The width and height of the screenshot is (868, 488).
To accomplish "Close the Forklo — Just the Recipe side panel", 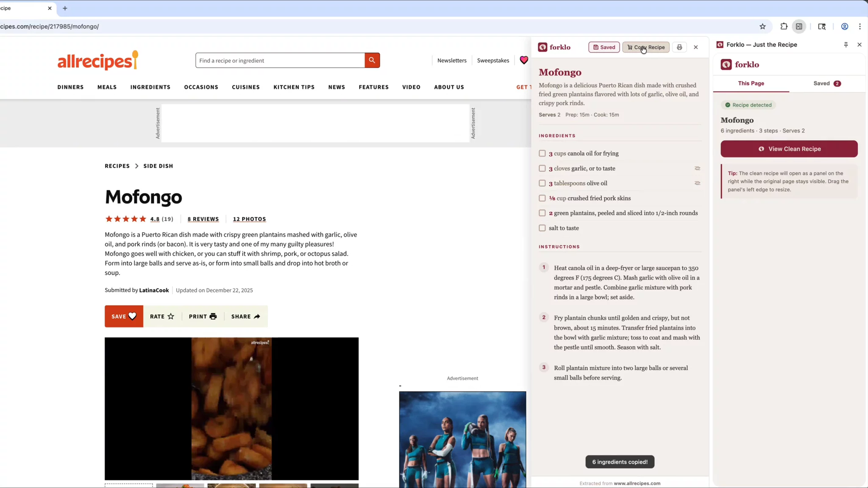I will click(859, 44).
